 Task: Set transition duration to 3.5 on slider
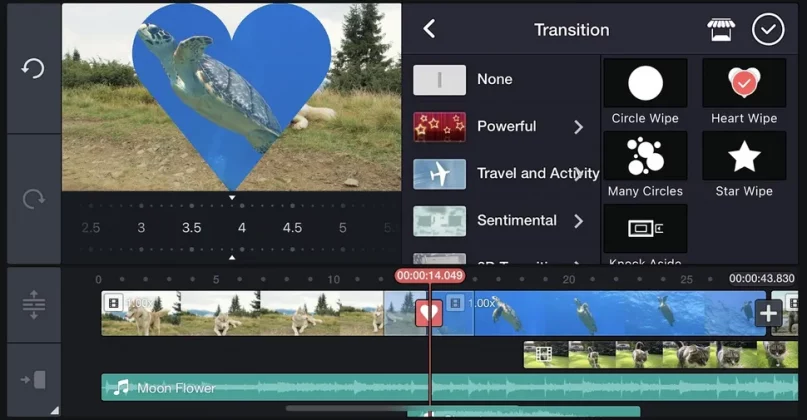(191, 228)
